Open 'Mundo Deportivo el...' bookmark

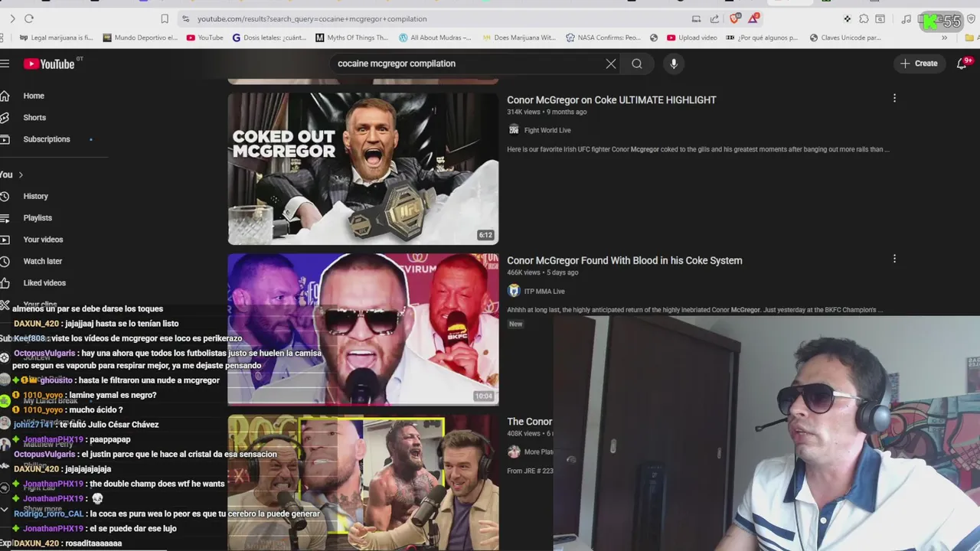140,37
